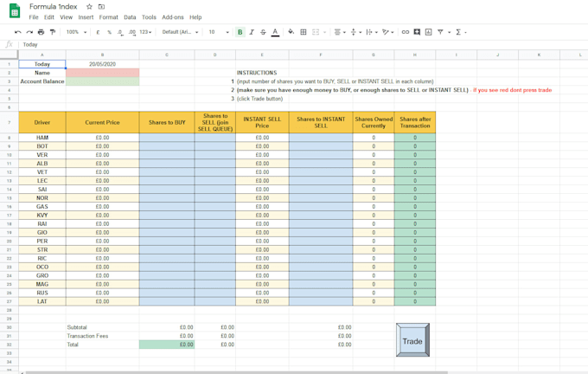Open the fill color picker
588x374 pixels.
(x=291, y=32)
